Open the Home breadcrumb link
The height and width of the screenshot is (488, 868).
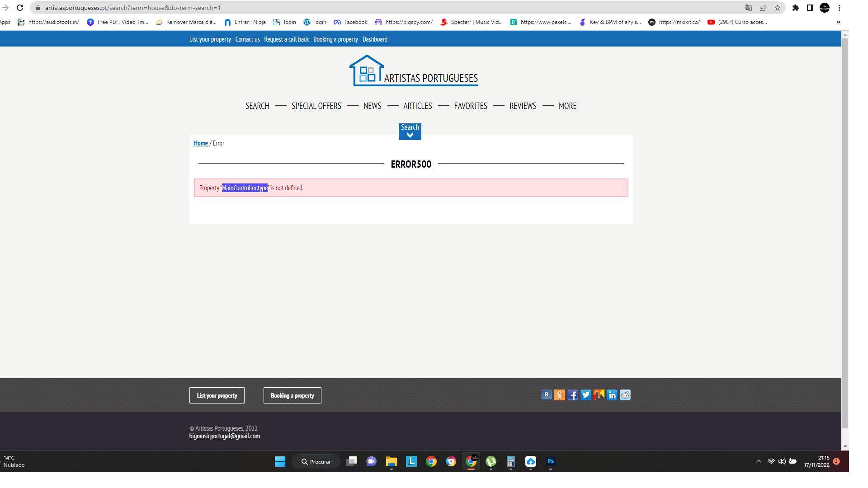click(201, 143)
